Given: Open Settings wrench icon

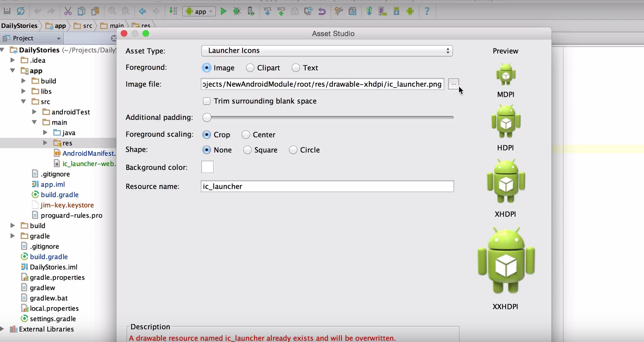Looking at the screenshot, I should 339,11.
